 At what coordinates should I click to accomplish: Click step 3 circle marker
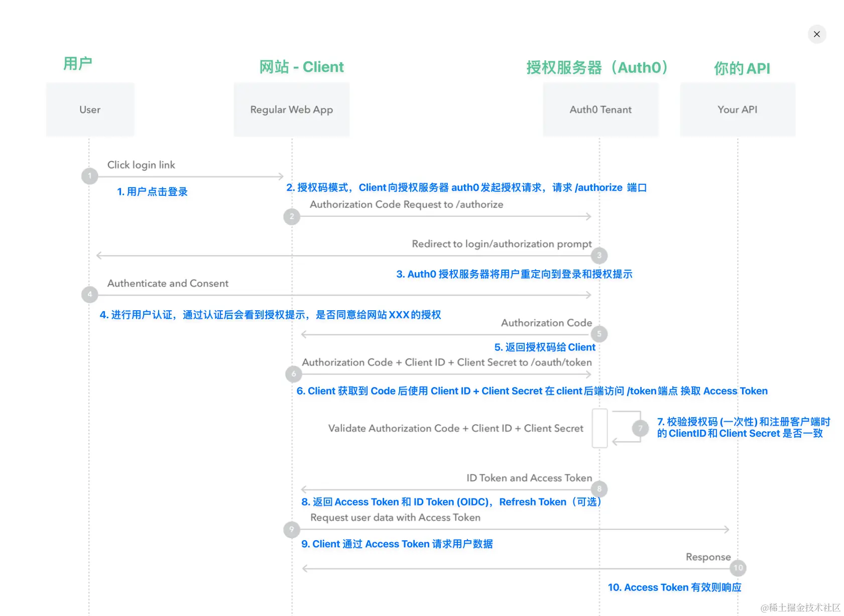(599, 256)
